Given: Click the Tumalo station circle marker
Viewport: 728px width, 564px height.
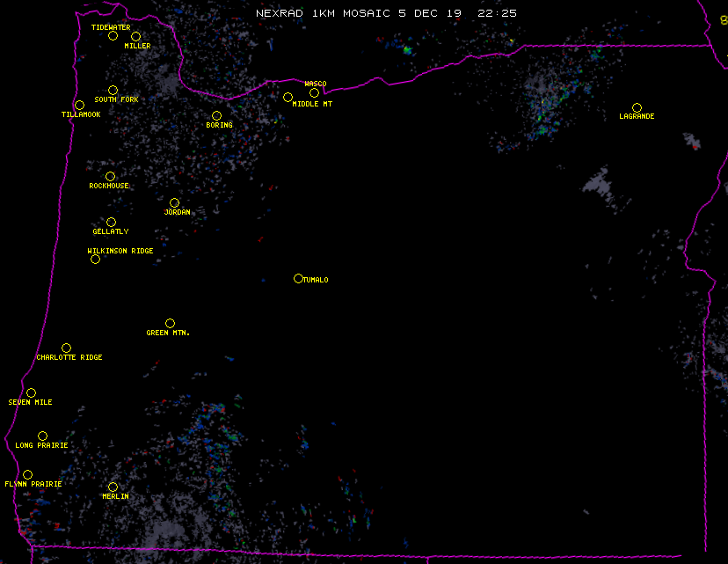Looking at the screenshot, I should pyautogui.click(x=298, y=279).
